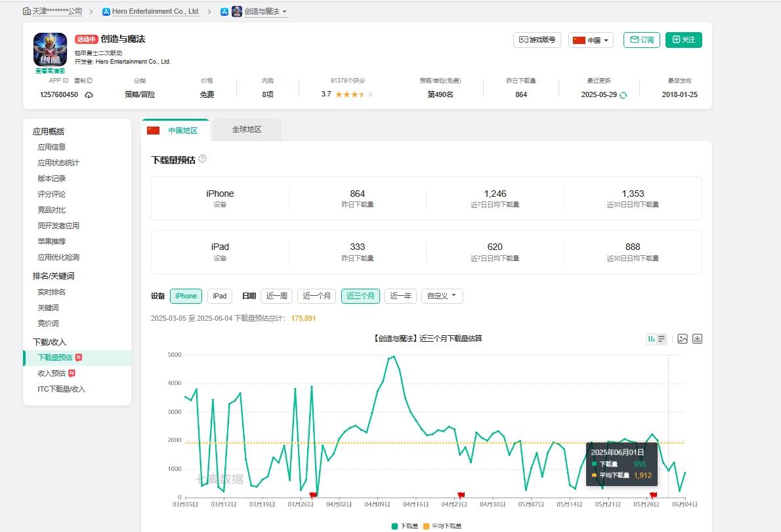Click the 订阅 subscribe button
Screen dimensions: 781x532
pos(642,40)
